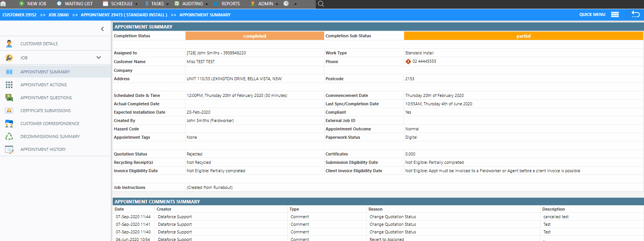Click the Customer Details person icon
This screenshot has width=644, height=241.
(9, 44)
